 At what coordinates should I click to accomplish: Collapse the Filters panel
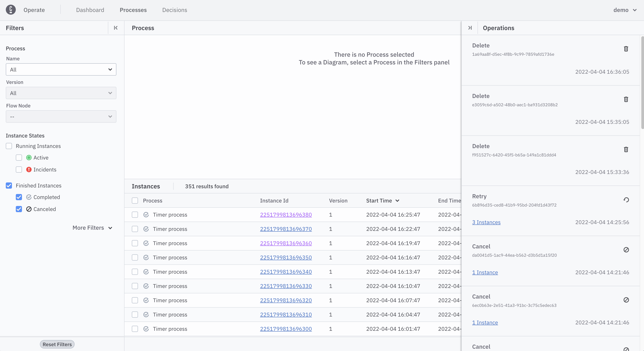(x=115, y=28)
